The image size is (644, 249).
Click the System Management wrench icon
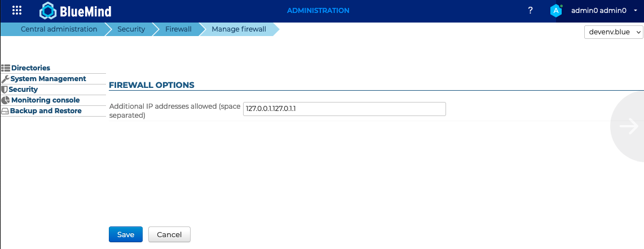[6, 79]
